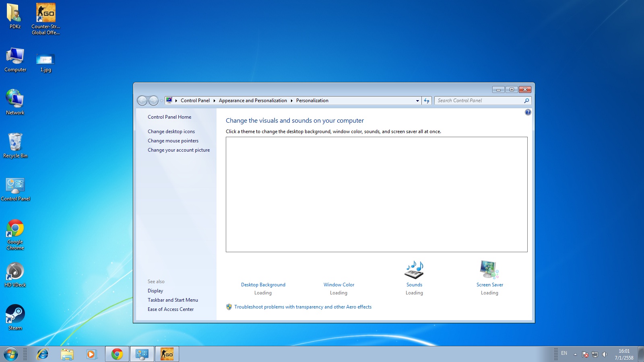Launch Internet Explorer from the taskbar
Screen dimensions: 644x362
tap(42, 354)
